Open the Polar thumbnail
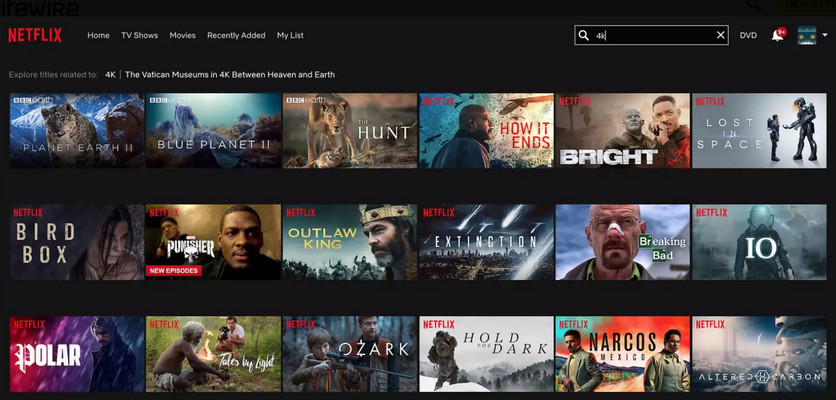 [77, 354]
